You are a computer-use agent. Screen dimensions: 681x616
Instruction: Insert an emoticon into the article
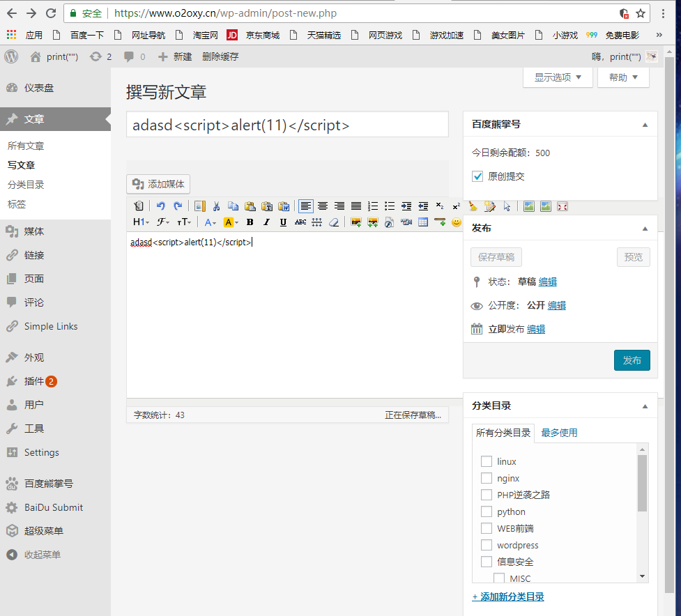pyautogui.click(x=456, y=222)
